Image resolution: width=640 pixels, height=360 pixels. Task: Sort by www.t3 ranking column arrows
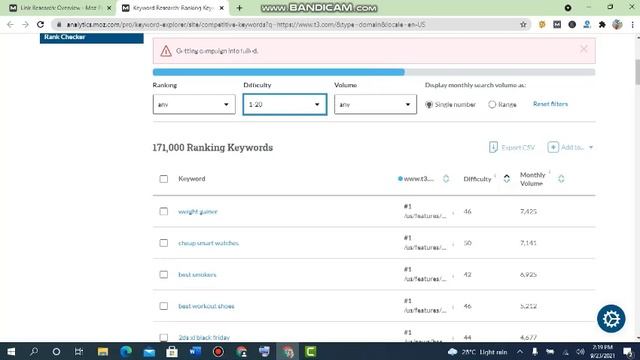(446, 179)
